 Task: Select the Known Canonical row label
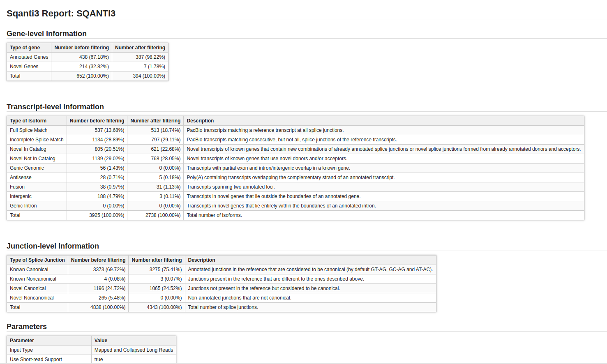click(x=29, y=270)
